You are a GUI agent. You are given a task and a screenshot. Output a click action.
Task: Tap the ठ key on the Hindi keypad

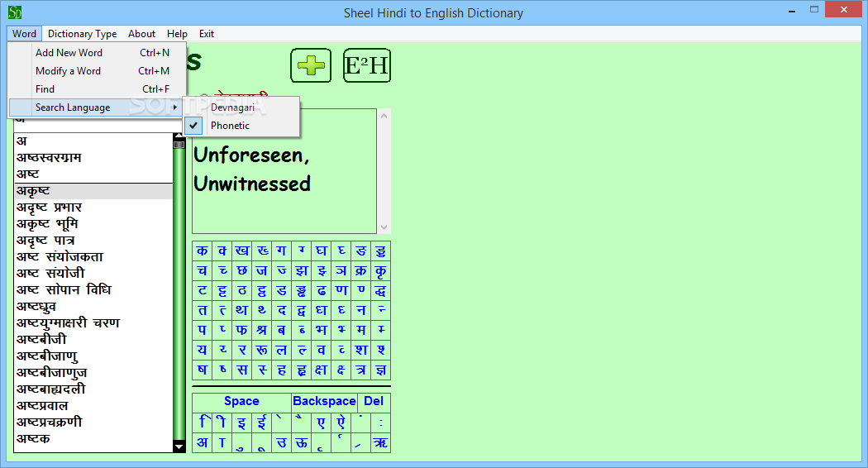[x=242, y=291]
